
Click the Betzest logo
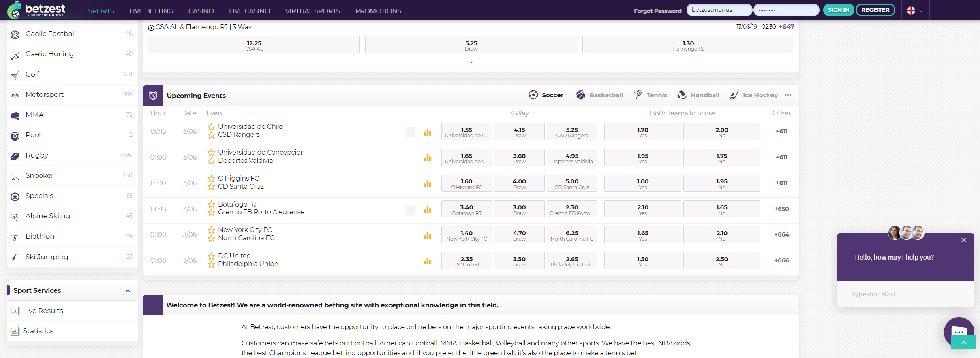[x=36, y=10]
